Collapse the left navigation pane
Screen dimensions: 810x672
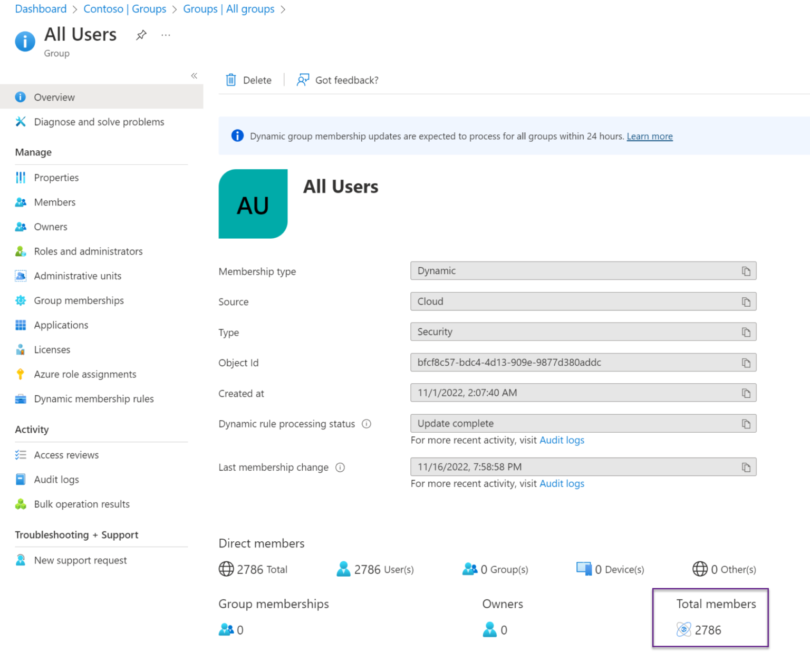pyautogui.click(x=194, y=75)
